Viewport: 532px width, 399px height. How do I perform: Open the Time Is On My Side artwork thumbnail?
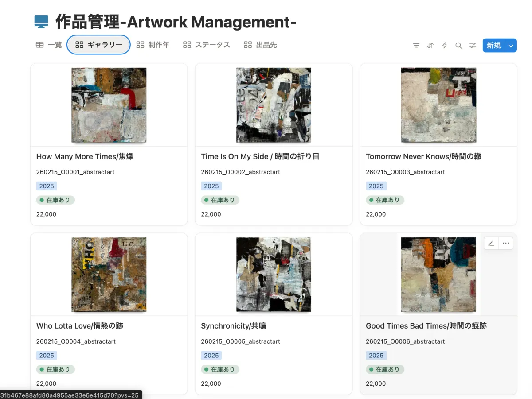(x=274, y=105)
